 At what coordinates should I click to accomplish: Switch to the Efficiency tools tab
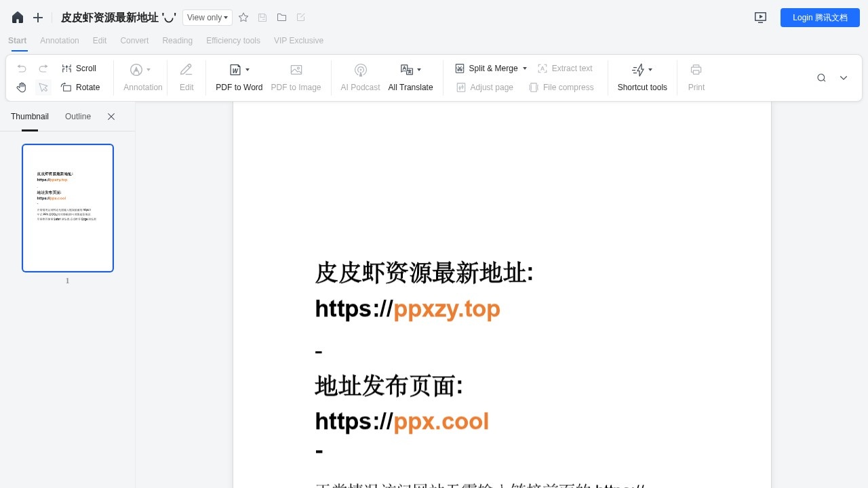point(233,41)
